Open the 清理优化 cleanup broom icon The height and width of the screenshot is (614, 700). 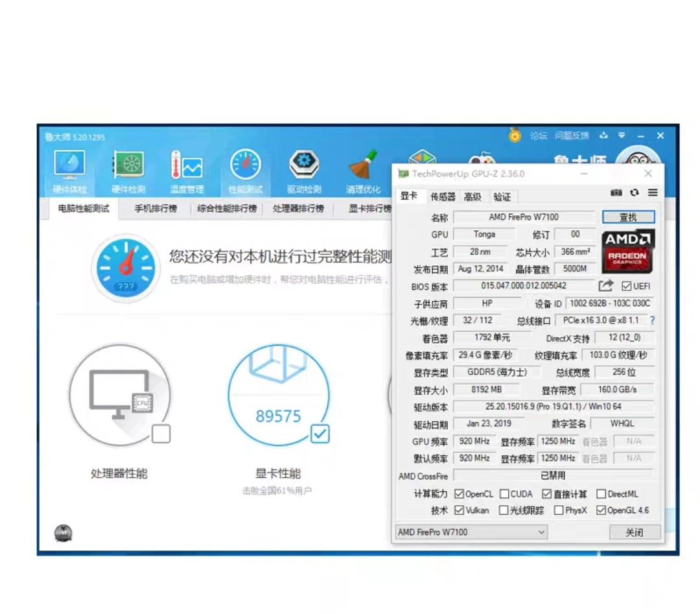(364, 172)
